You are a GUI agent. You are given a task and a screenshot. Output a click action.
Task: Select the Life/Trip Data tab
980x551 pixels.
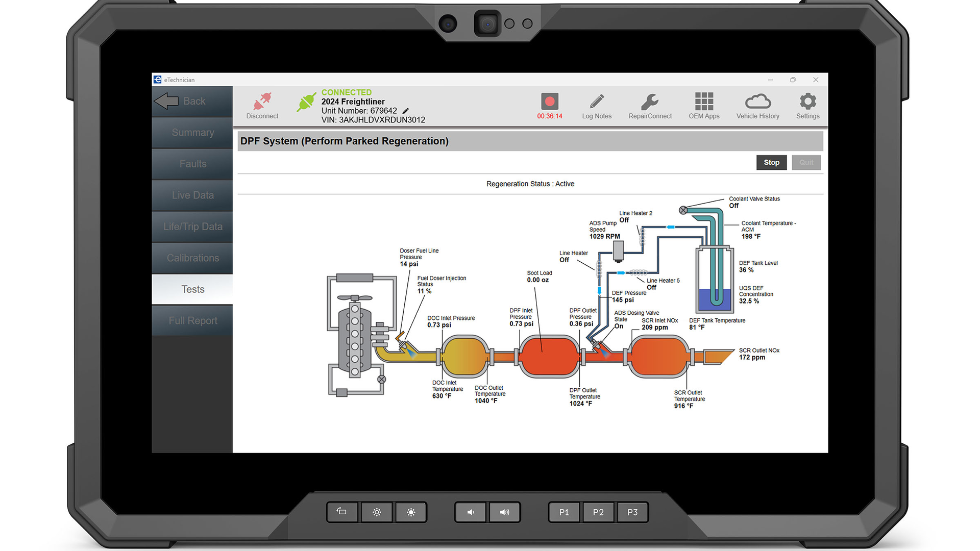[x=192, y=227]
